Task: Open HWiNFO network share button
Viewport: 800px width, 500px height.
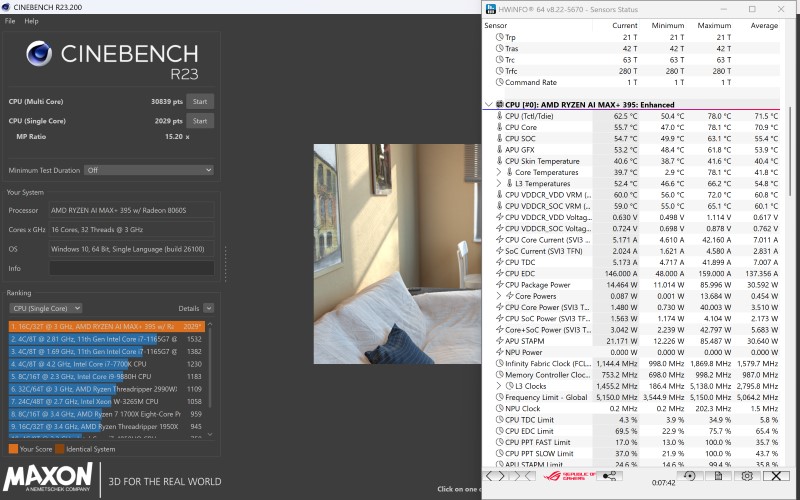Action: pos(609,476)
